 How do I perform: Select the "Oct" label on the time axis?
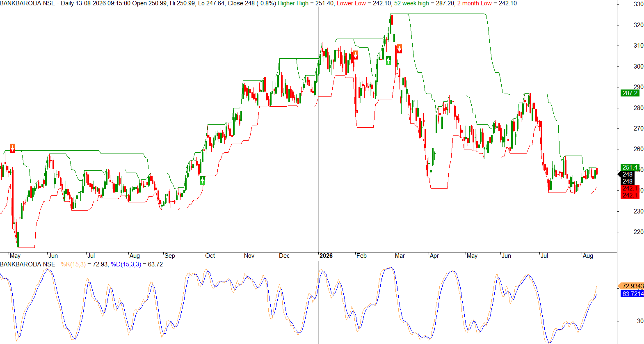click(x=210, y=256)
